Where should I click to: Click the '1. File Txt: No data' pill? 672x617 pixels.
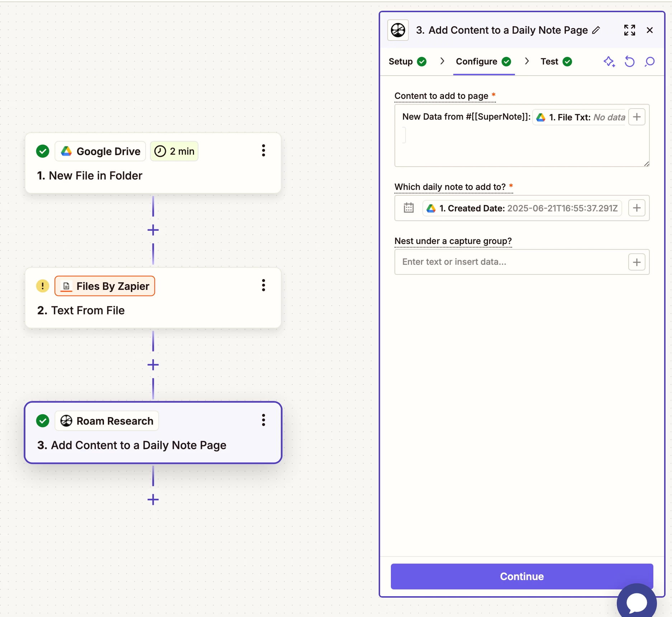[x=579, y=117]
